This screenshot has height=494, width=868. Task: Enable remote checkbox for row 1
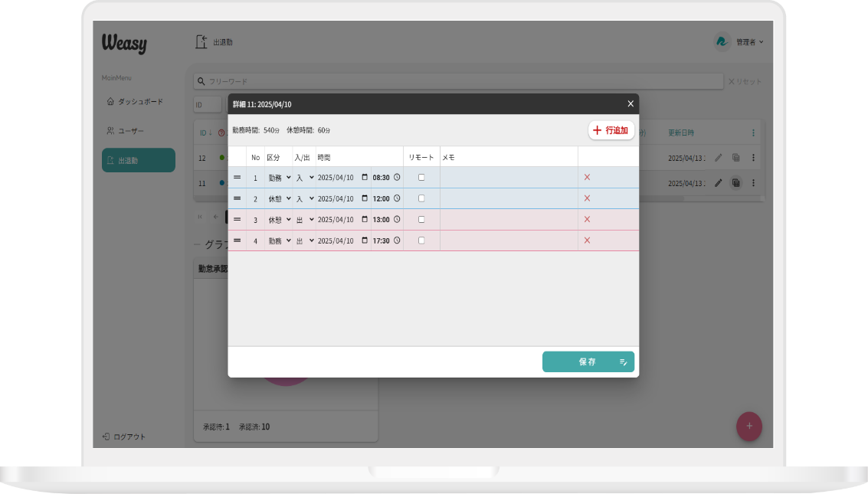coord(421,178)
